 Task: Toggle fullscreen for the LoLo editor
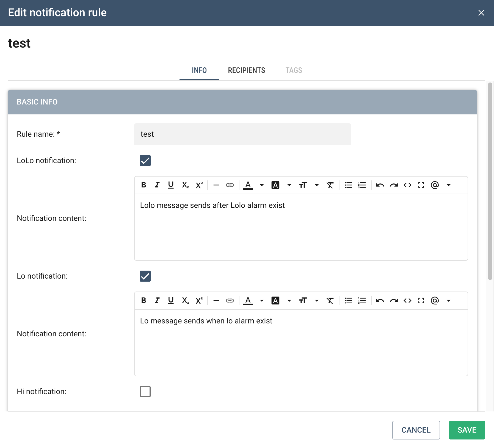[x=421, y=185]
